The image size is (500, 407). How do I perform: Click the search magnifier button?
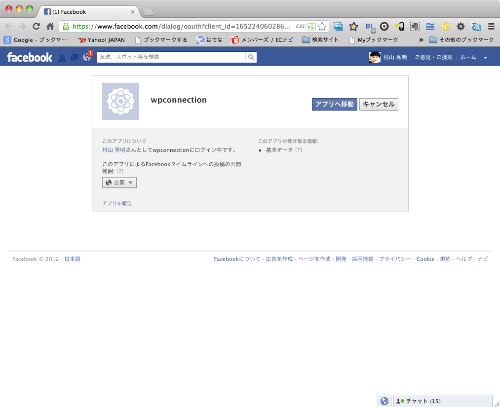251,57
